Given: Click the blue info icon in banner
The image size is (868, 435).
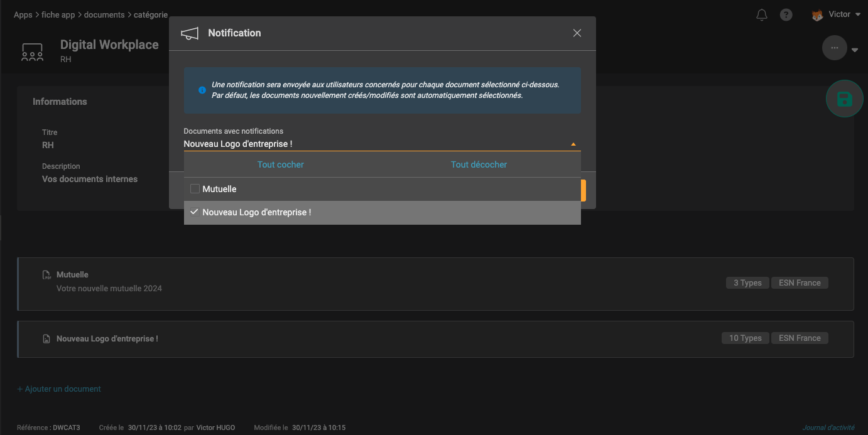Looking at the screenshot, I should (202, 90).
